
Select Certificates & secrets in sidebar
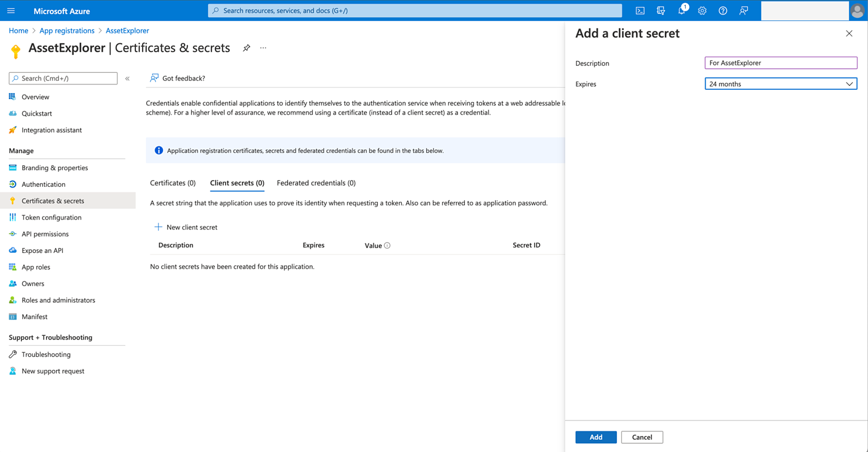coord(53,200)
